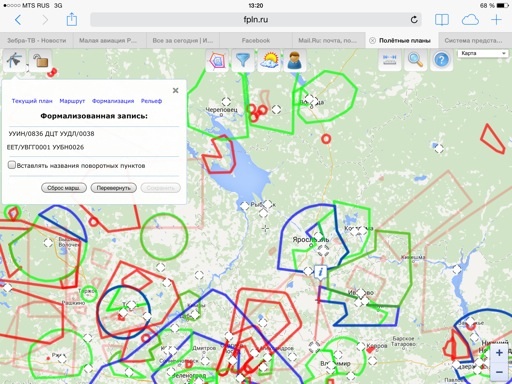Reload the page in Safari
The image size is (512, 384).
click(414, 20)
